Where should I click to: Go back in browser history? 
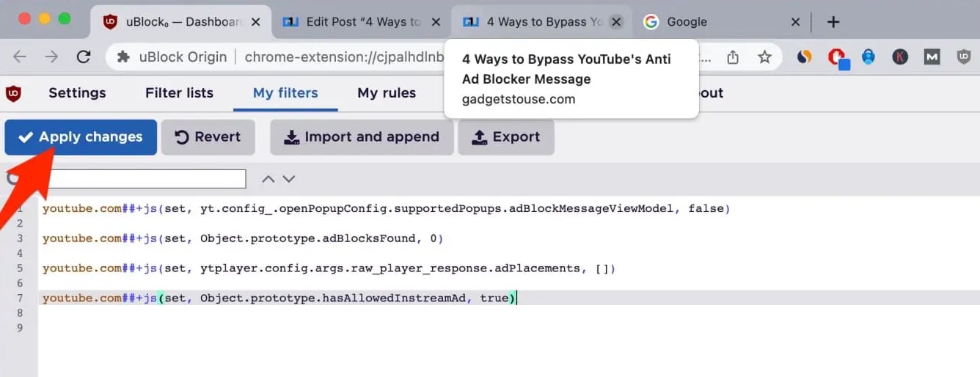[20, 56]
